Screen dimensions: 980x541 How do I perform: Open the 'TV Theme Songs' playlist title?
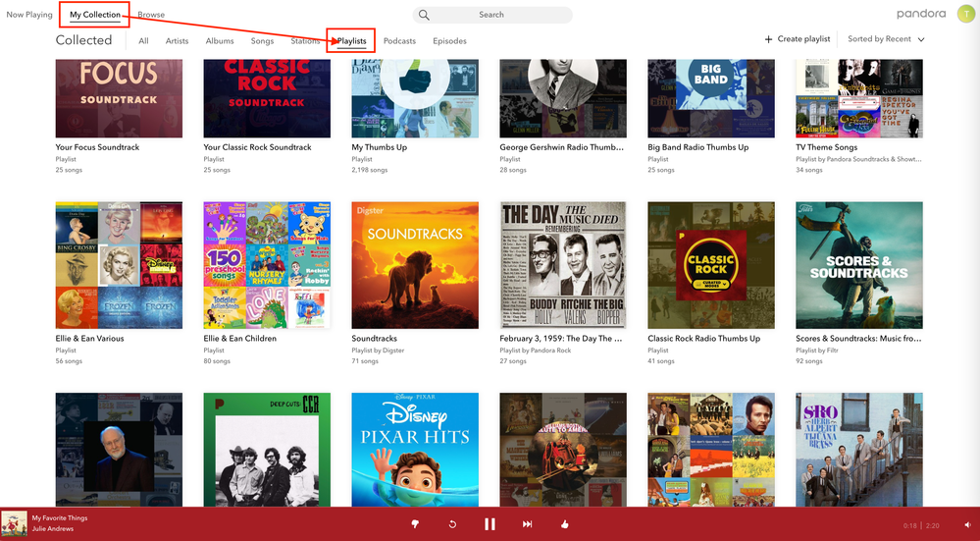click(826, 147)
